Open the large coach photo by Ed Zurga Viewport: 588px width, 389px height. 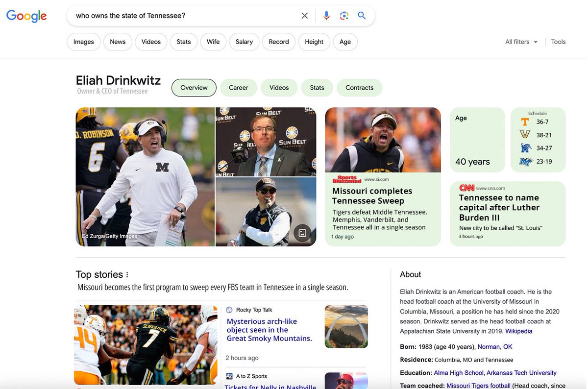pos(145,176)
